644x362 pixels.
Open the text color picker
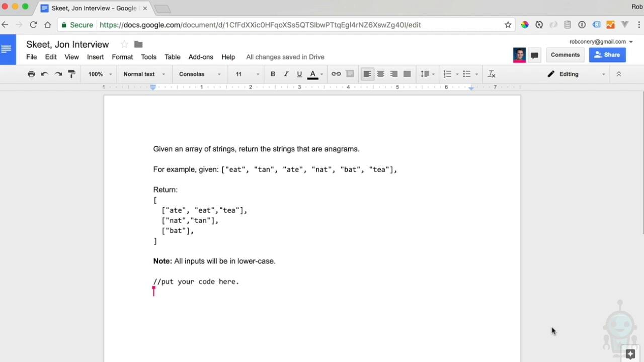coord(313,74)
